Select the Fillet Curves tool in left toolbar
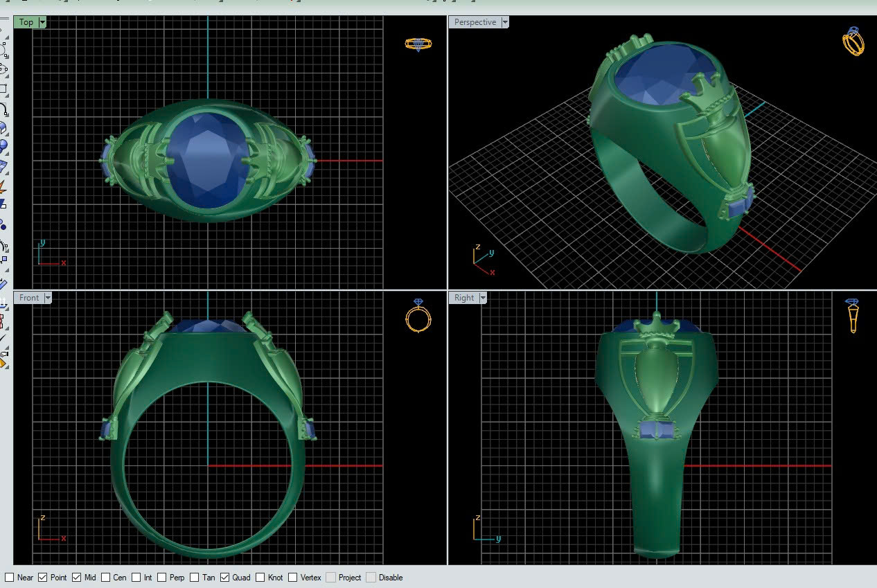Image resolution: width=877 pixels, height=588 pixels. 3,109
